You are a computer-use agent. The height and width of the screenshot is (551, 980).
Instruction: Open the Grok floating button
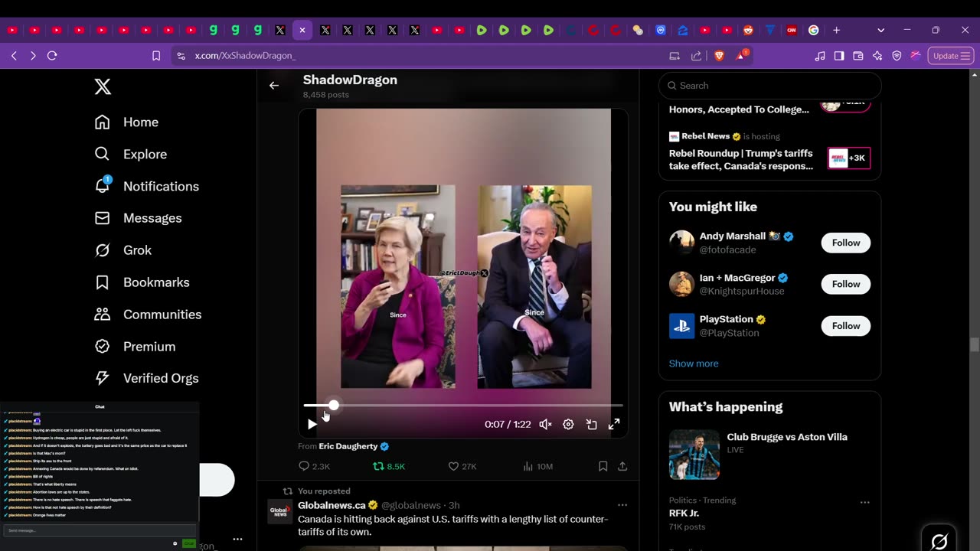tap(939, 541)
